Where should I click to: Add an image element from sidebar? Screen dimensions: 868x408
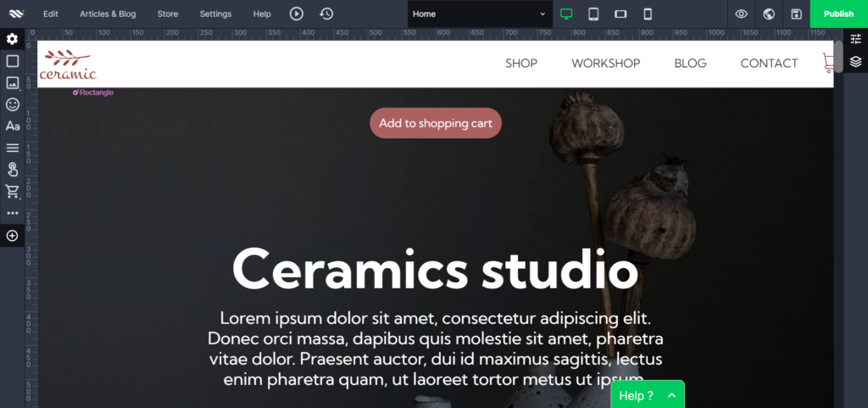(12, 83)
